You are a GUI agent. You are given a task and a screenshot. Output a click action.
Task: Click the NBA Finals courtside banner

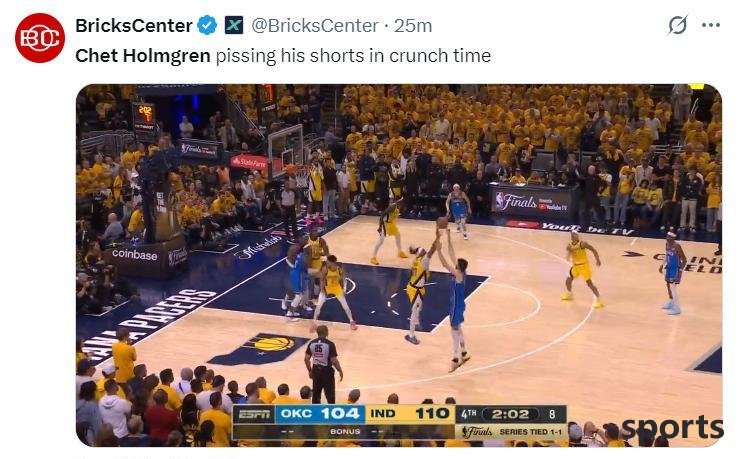pos(532,202)
